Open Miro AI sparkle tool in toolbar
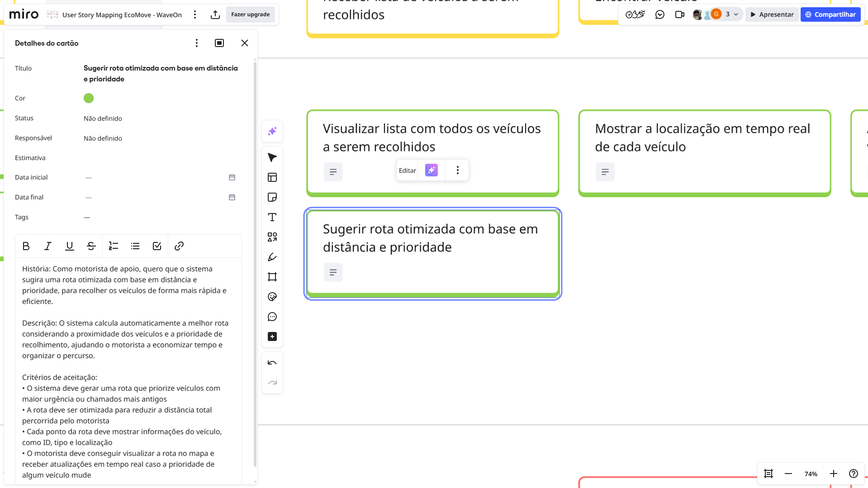Image resolution: width=868 pixels, height=488 pixels. click(x=272, y=131)
